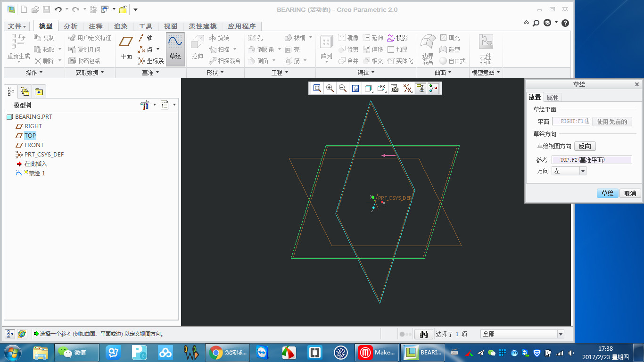Click the 参考 field showing TOP:F2
The image size is (644, 362).
(592, 160)
